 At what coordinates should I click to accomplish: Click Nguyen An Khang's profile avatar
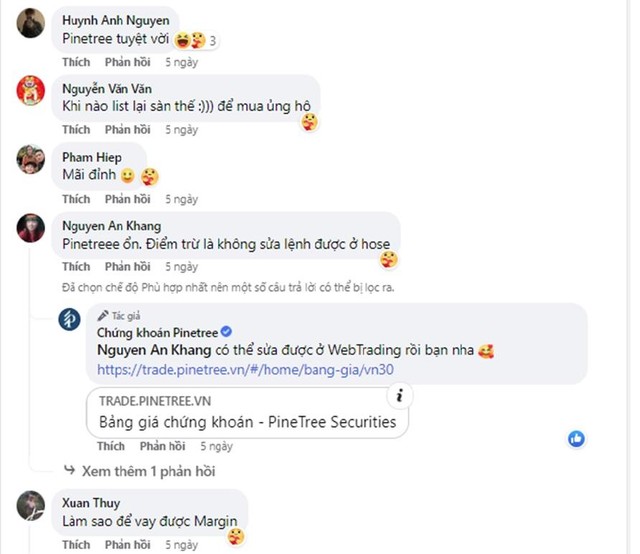coord(31,228)
